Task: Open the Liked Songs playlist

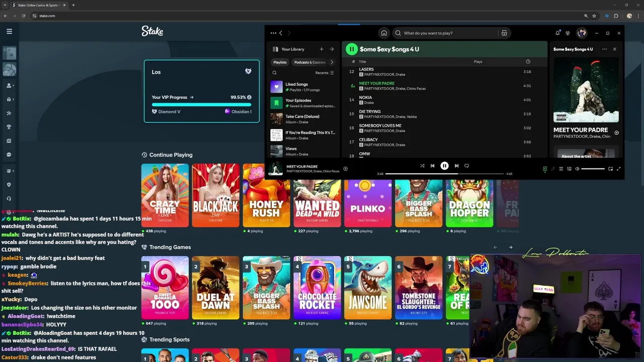Action: pyautogui.click(x=304, y=87)
